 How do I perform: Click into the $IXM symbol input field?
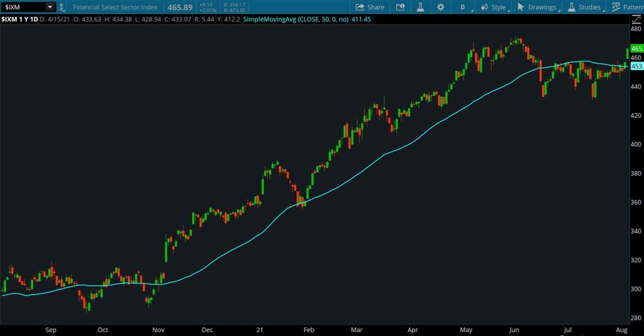click(24, 7)
